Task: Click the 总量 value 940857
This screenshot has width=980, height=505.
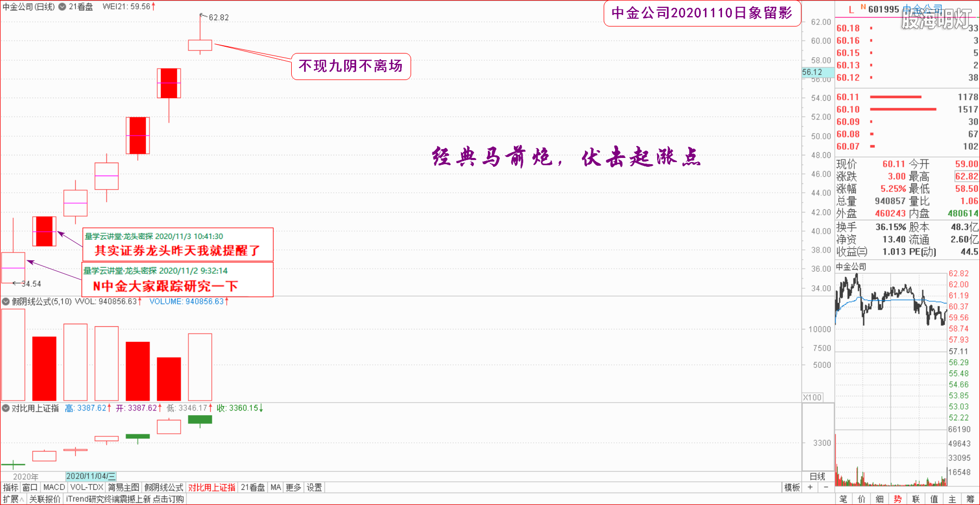Action: click(890, 201)
